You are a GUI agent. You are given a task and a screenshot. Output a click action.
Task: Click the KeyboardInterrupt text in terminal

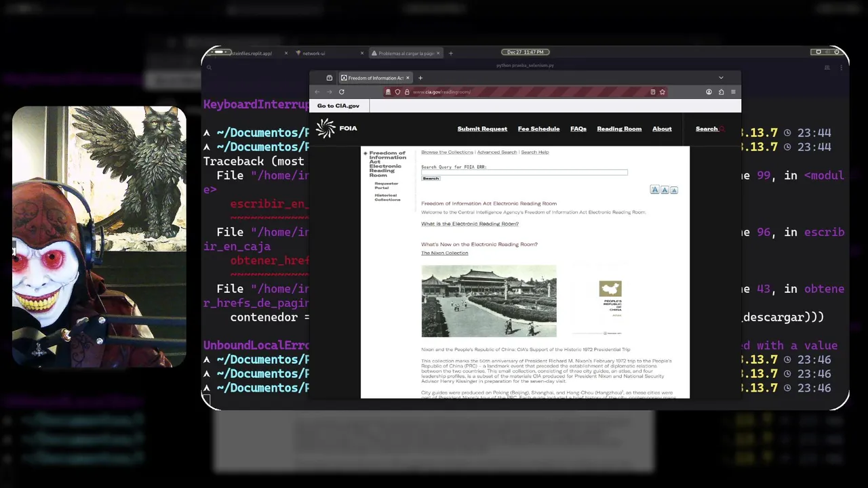click(256, 104)
